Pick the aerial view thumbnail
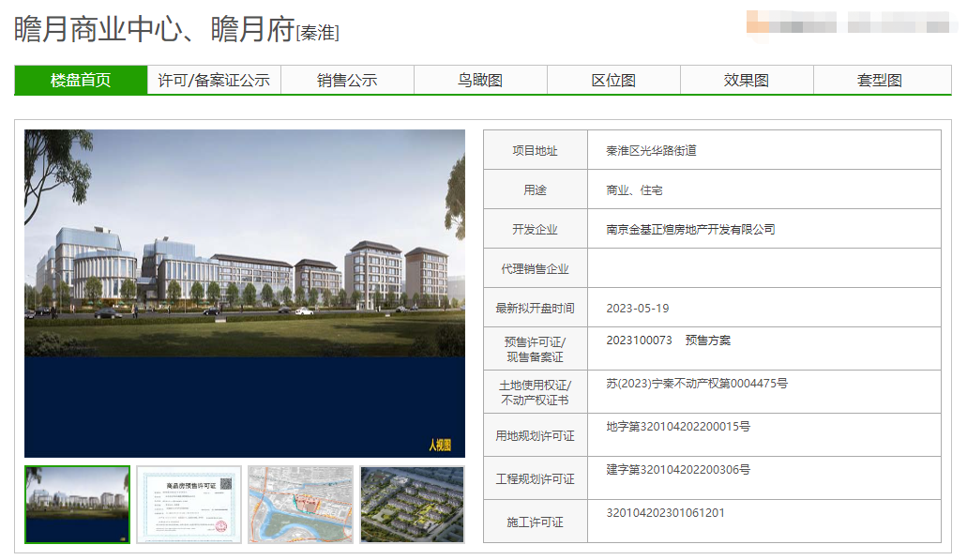The height and width of the screenshot is (560, 967). click(413, 505)
